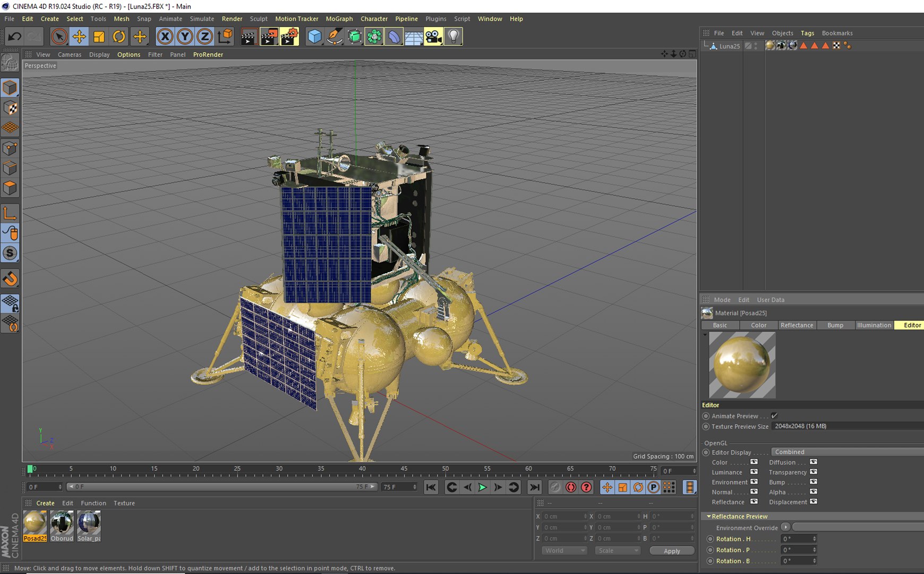
Task: Open the Texture Preview Size dropdown
Action: pos(848,426)
